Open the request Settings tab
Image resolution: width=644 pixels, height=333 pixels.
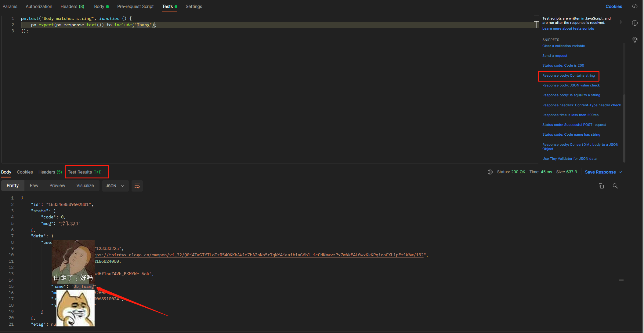pos(194,6)
